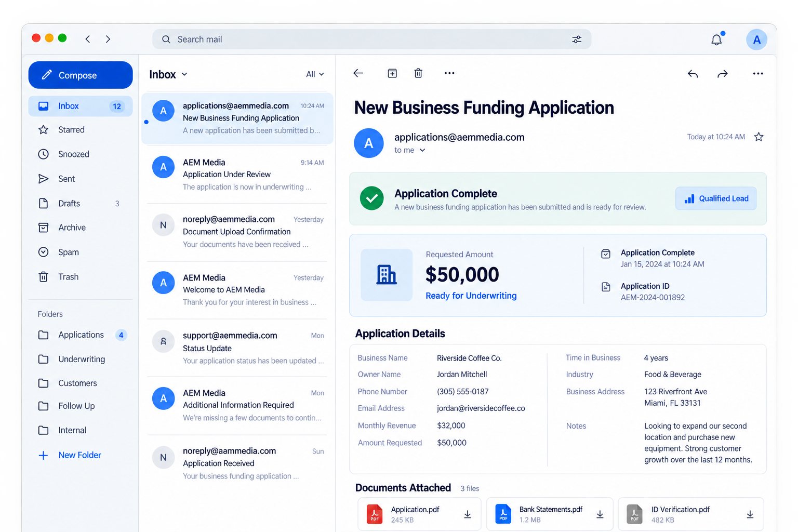Image resolution: width=798 pixels, height=532 pixels.
Task: Open the Underwriting folder
Action: pyautogui.click(x=81, y=359)
